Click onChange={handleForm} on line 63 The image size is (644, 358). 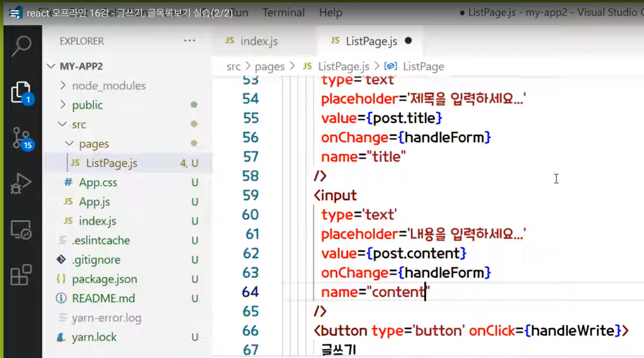coord(406,273)
